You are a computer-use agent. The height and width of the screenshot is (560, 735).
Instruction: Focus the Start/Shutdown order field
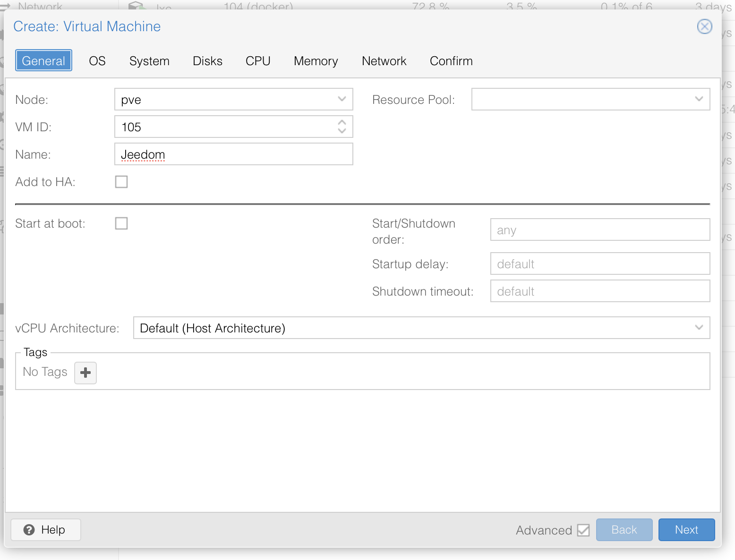(600, 229)
